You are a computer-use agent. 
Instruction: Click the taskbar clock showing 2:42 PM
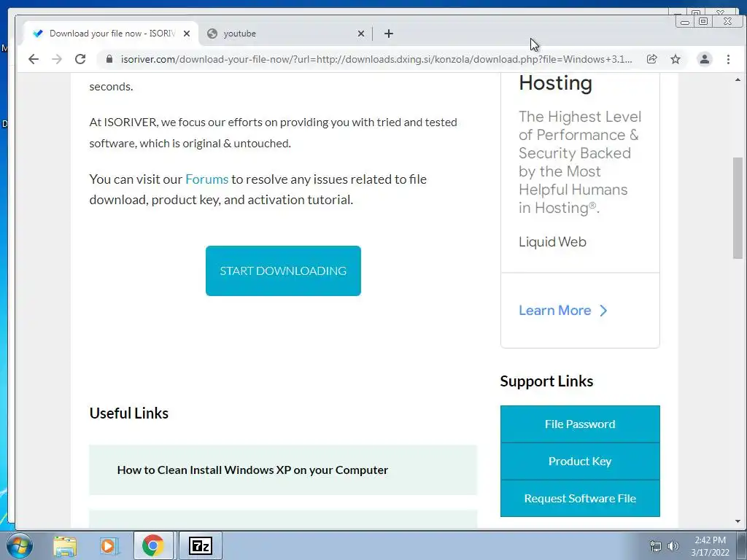coord(710,546)
